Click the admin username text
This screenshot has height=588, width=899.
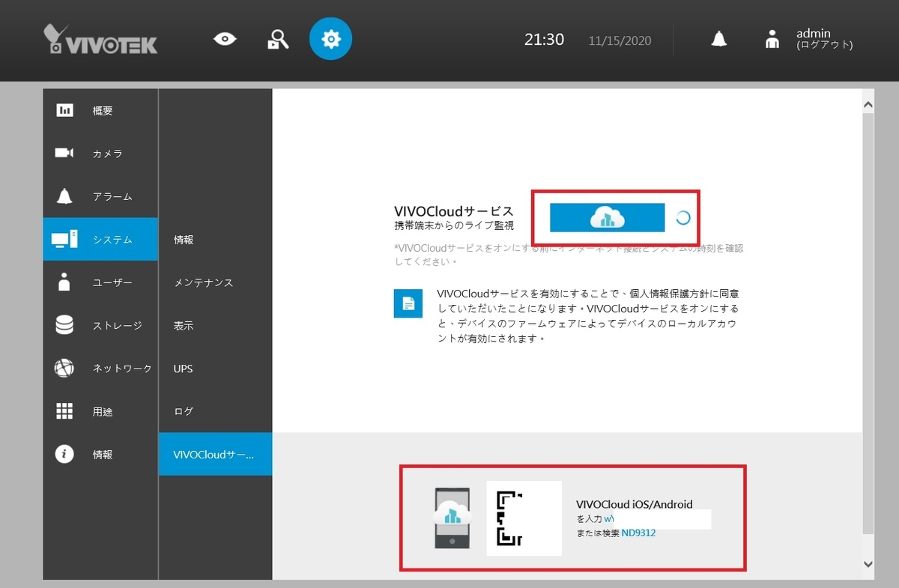(x=813, y=34)
